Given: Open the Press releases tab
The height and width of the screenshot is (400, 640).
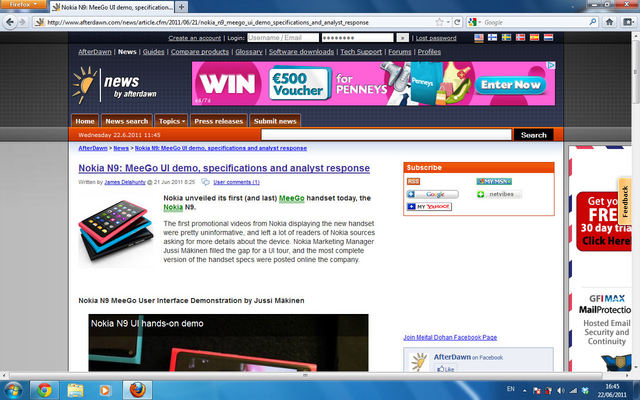Looking at the screenshot, I should (x=218, y=121).
